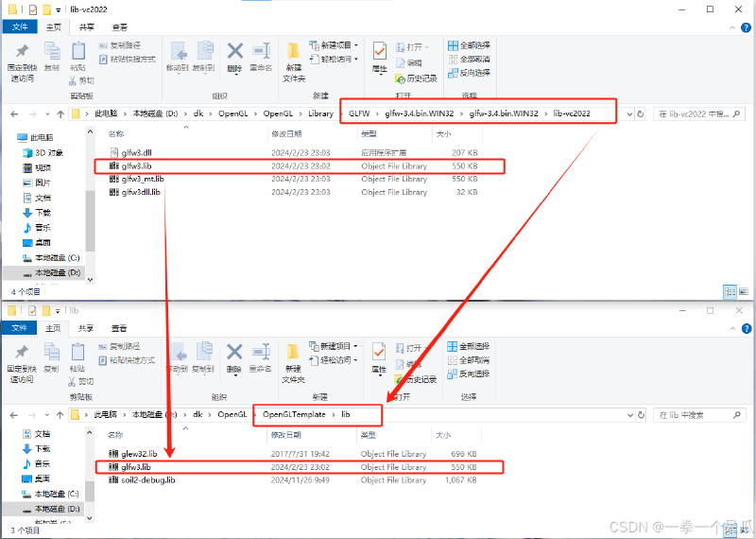This screenshot has width=756, height=539.
Task: Click Cut (剪切) in lib-vc2022 window ribbon
Action: pyautogui.click(x=81, y=80)
